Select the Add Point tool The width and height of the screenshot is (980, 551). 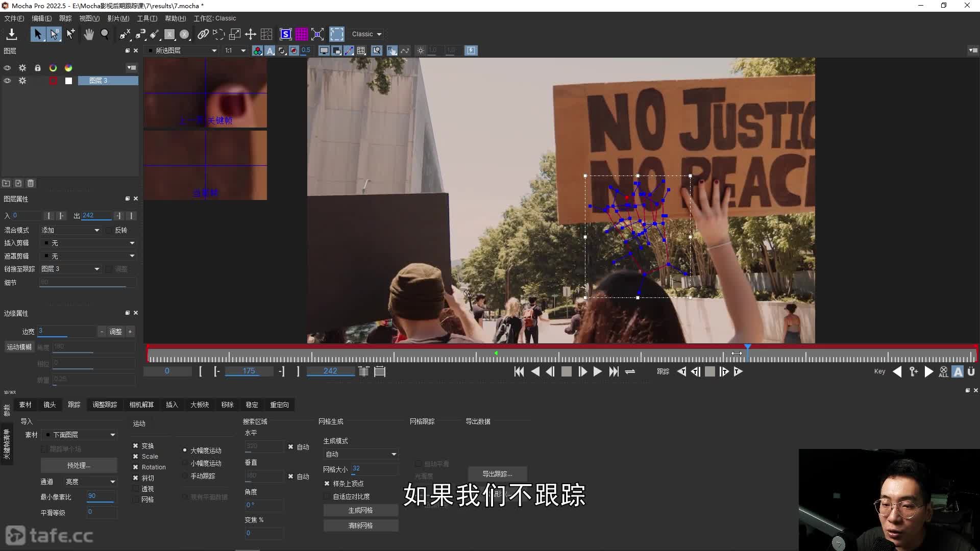[70, 34]
